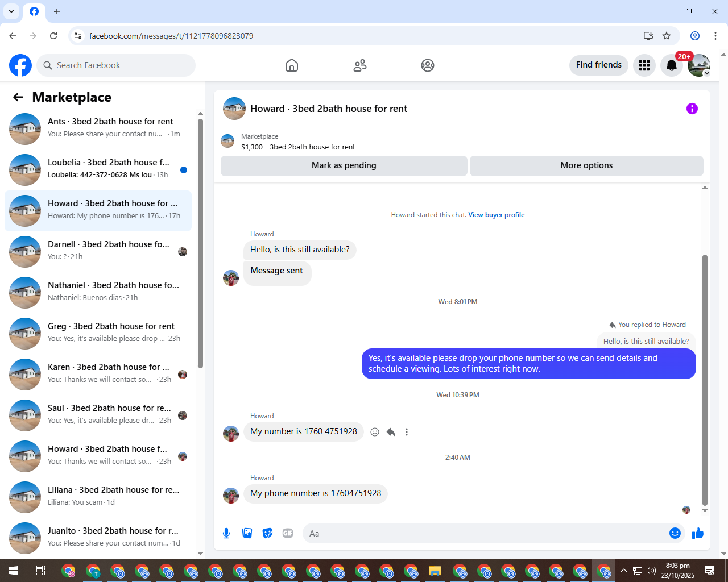728x582 pixels.
Task: Open more options for 1760 4751928 message
Action: coord(407,432)
